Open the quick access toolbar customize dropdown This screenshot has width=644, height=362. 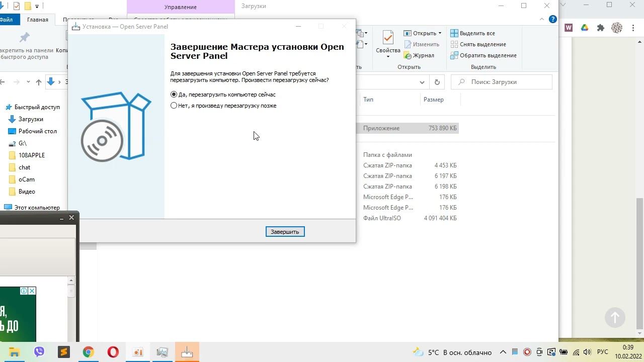click(x=37, y=7)
